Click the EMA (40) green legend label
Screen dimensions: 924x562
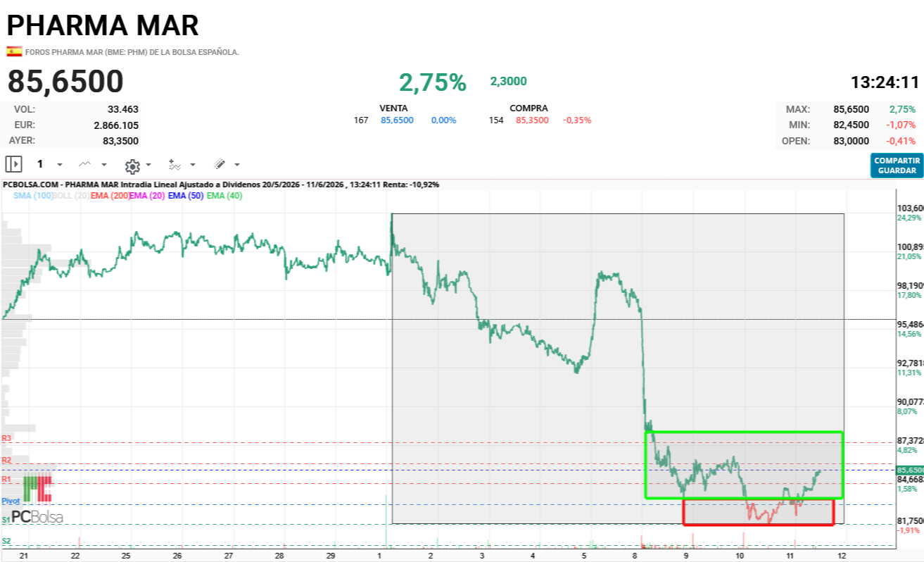[x=224, y=196]
